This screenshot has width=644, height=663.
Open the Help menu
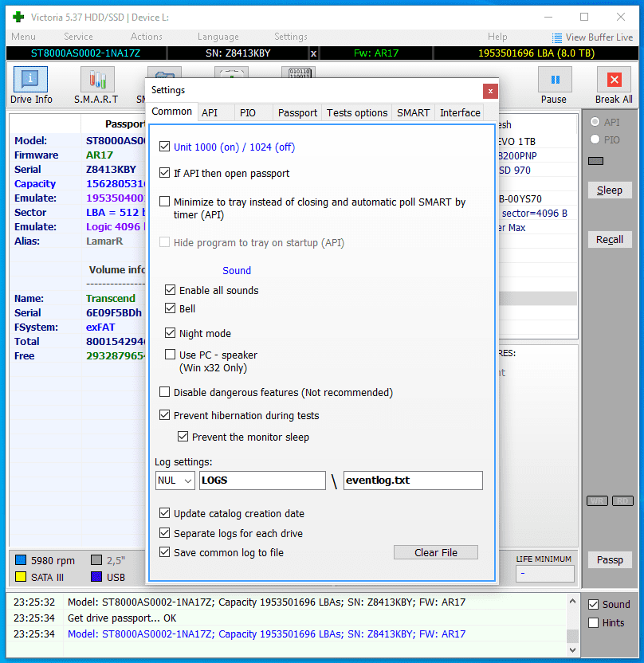pos(497,37)
